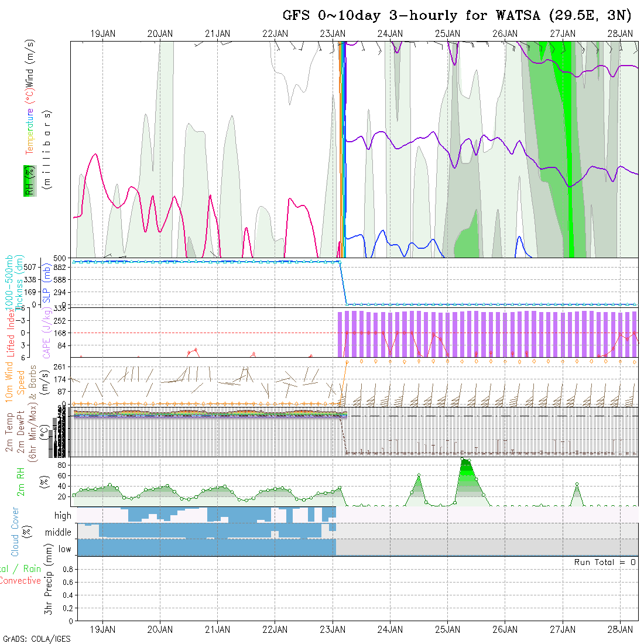Click '22JAN' on the top date axis
Screen dimensions: 644x644
[x=275, y=34]
